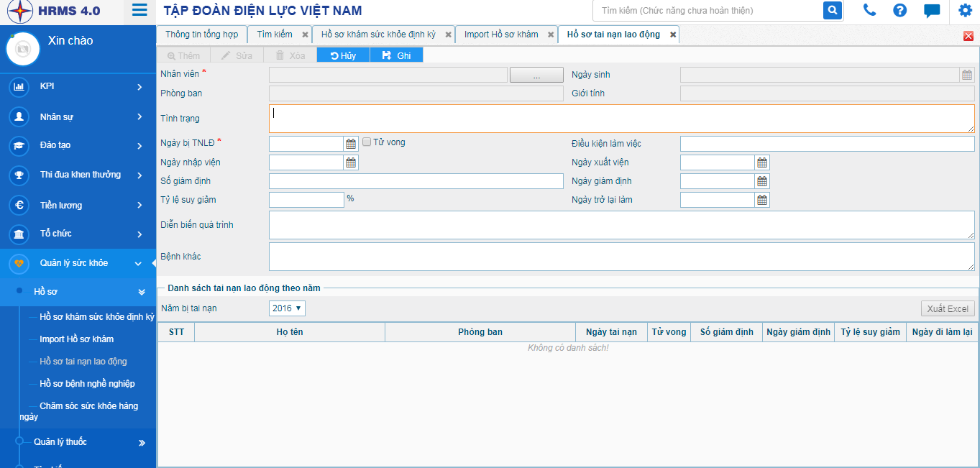Click the Tiền lương euro icon
The width and height of the screenshot is (980, 468).
coord(19,205)
